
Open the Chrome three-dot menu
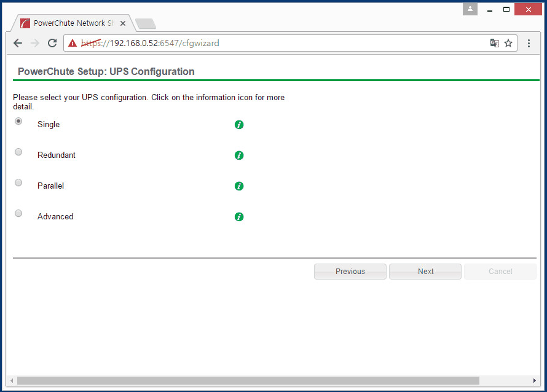point(529,43)
